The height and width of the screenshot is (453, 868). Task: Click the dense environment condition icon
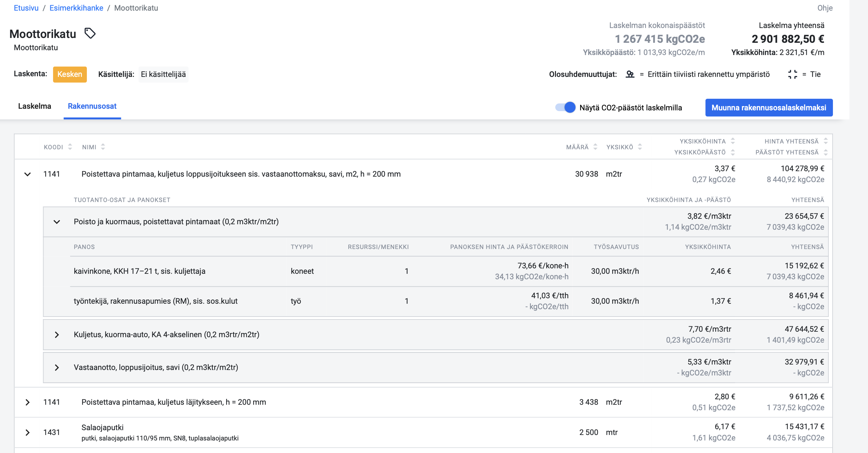click(x=630, y=74)
